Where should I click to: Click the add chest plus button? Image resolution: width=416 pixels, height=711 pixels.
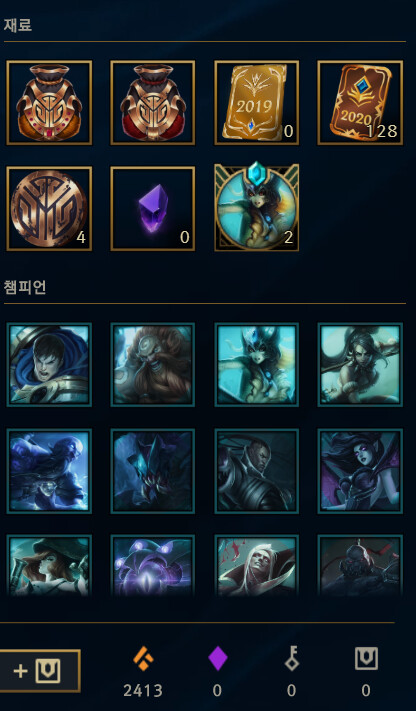coord(39,671)
